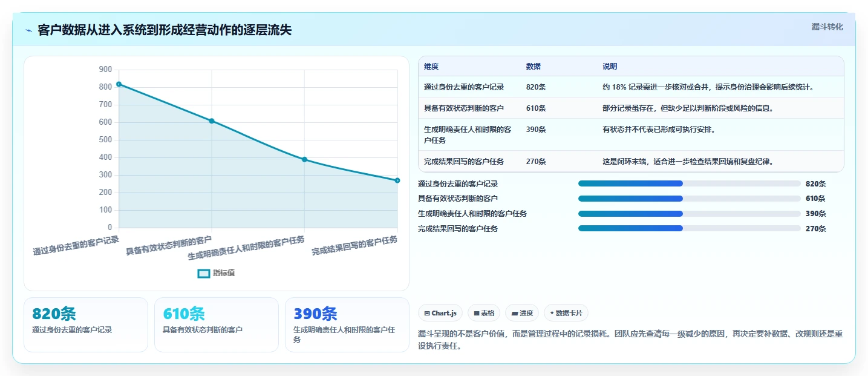
Task: Click the 610条 value beside progress bar
Action: pos(815,199)
